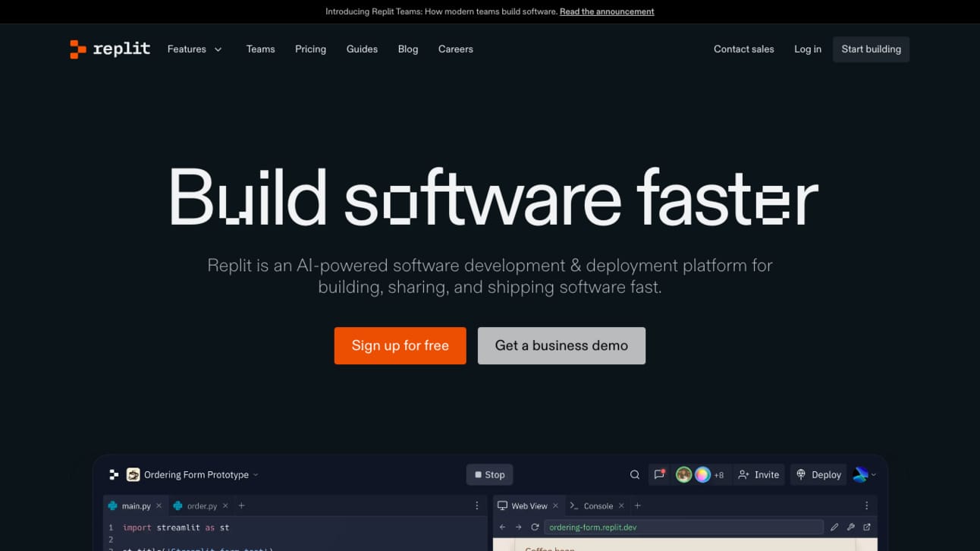The width and height of the screenshot is (980, 551).
Task: Click the Build software faster headline
Action: [x=493, y=197]
